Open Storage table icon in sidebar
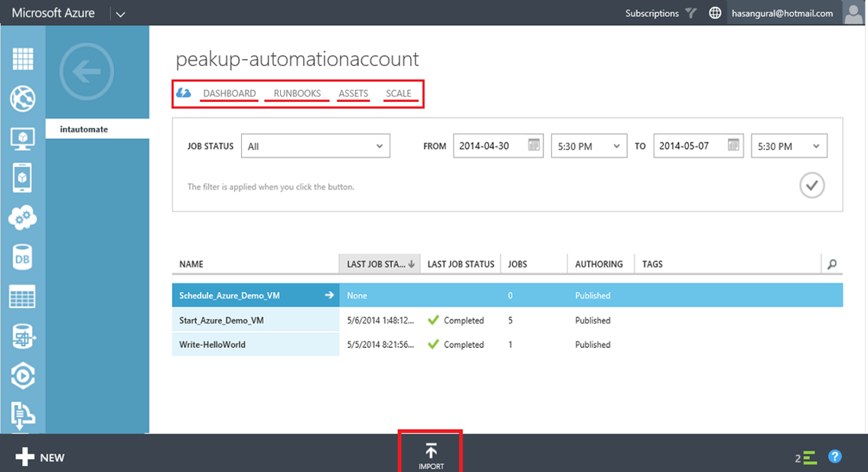 tap(23, 297)
